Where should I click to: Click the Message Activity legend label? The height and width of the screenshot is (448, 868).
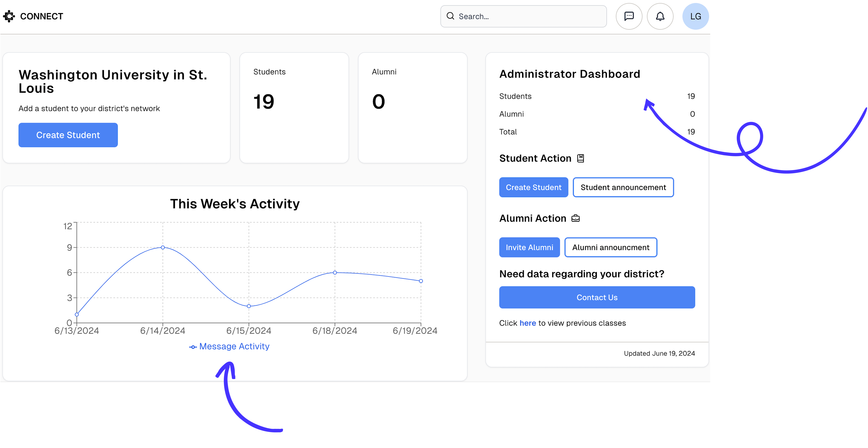[234, 346]
